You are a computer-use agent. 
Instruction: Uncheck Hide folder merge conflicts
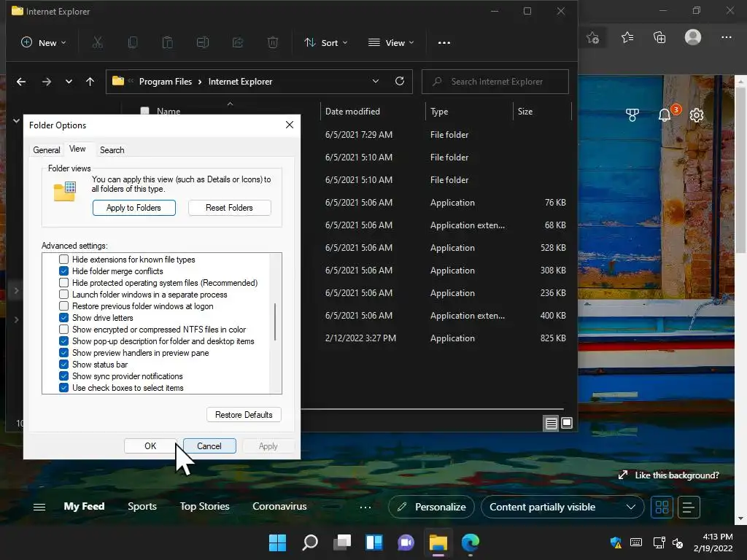click(64, 271)
